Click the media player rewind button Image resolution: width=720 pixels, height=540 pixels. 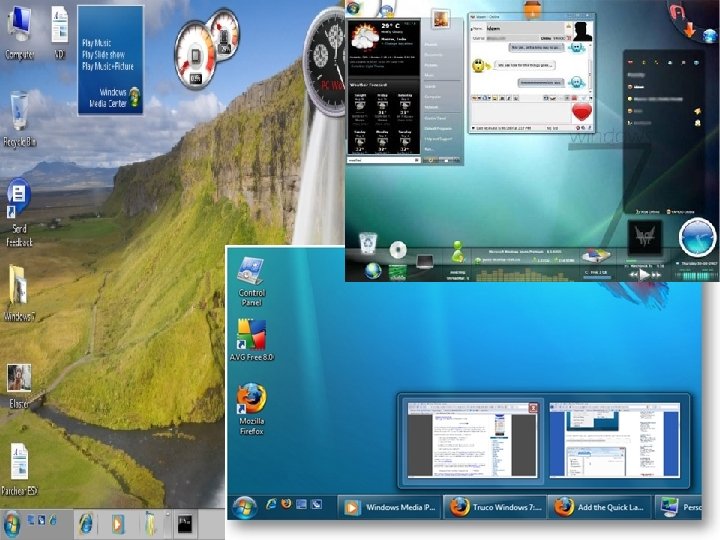click(633, 275)
